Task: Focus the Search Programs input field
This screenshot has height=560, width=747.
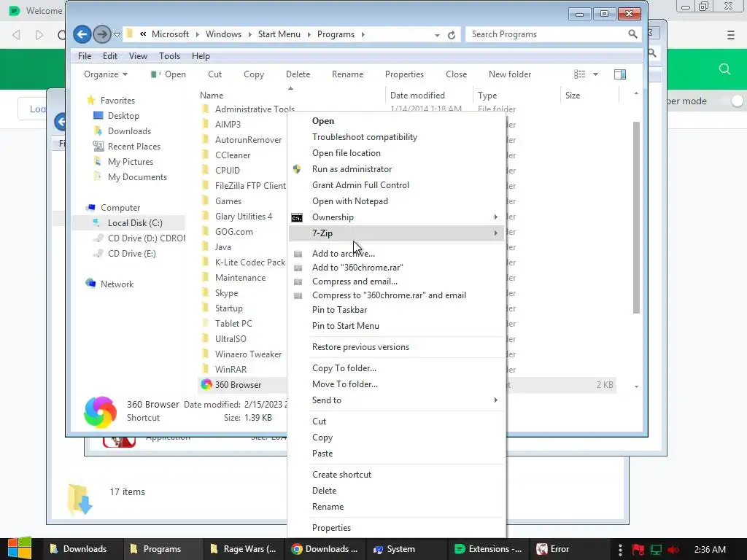Action: click(x=547, y=34)
